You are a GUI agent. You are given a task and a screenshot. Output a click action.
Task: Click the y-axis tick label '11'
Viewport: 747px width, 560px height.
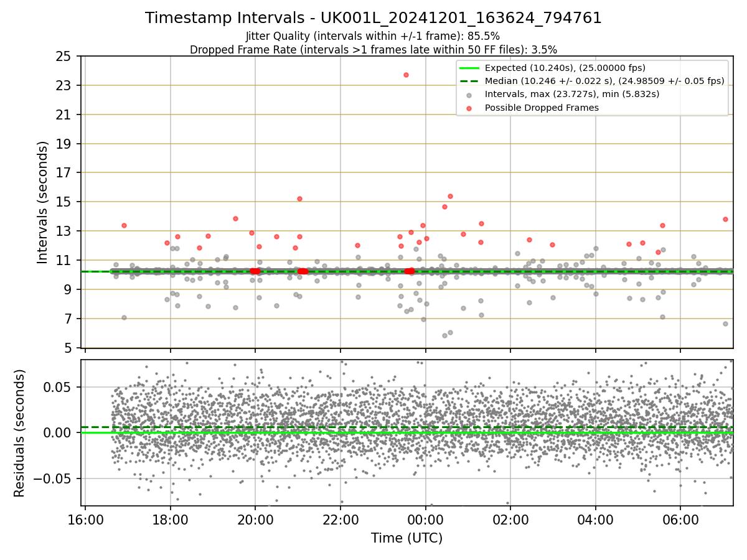pos(64,261)
